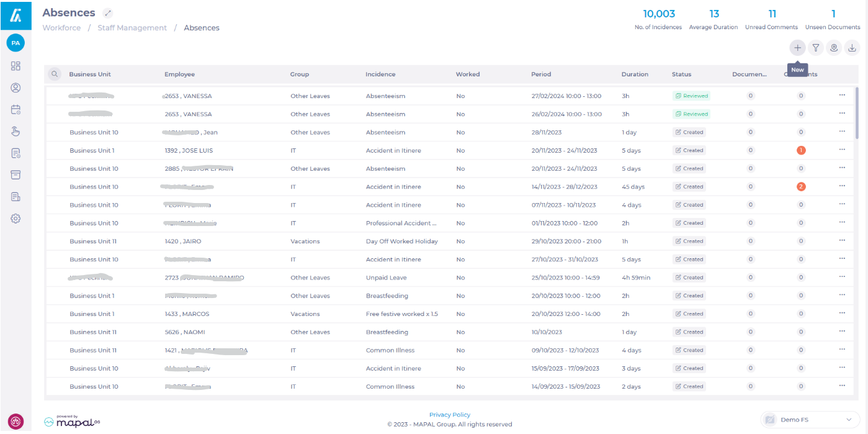Open the document list icon in the sidebar
This screenshot has height=434, width=868.
[x=16, y=197]
